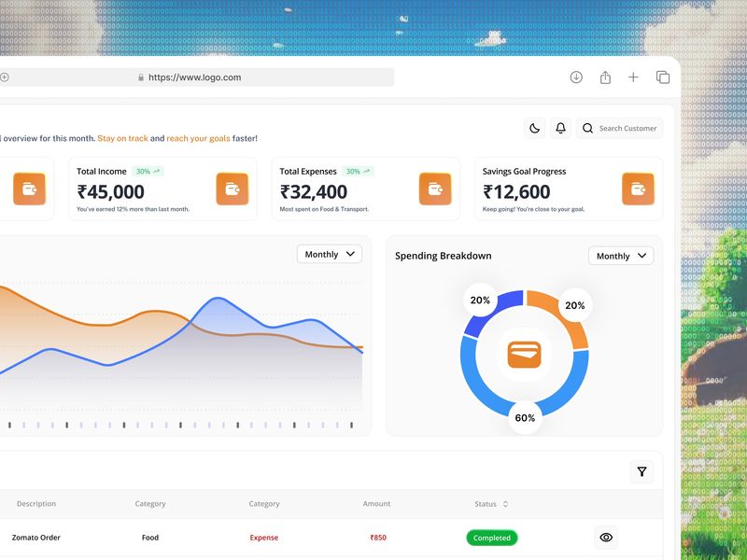The image size is (747, 560).
Task: Click the Completed status badge
Action: tap(492, 538)
